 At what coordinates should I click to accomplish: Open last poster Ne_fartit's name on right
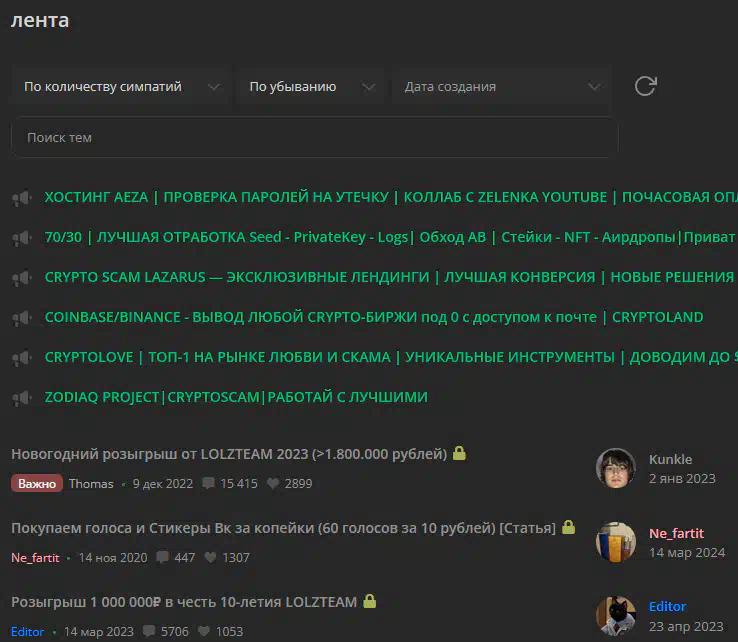[676, 533]
